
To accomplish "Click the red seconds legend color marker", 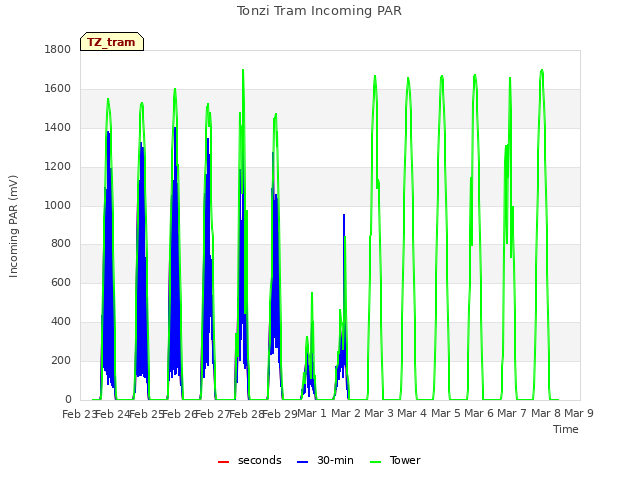I will pyautogui.click(x=223, y=462).
